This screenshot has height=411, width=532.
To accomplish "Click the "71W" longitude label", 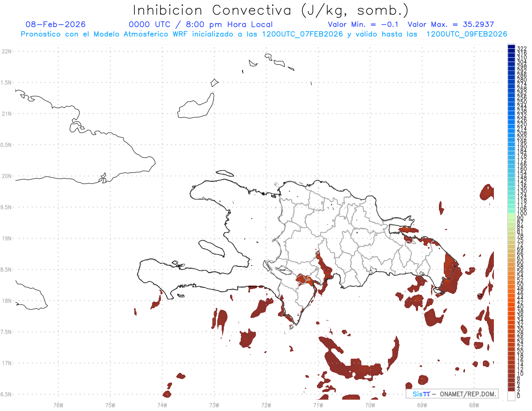I will 318,405.
